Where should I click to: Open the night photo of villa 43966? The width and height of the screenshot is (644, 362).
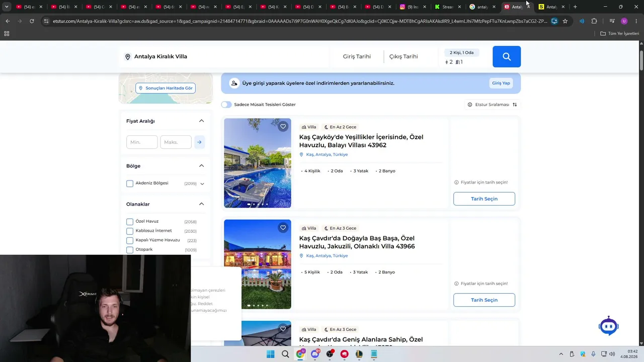258,264
